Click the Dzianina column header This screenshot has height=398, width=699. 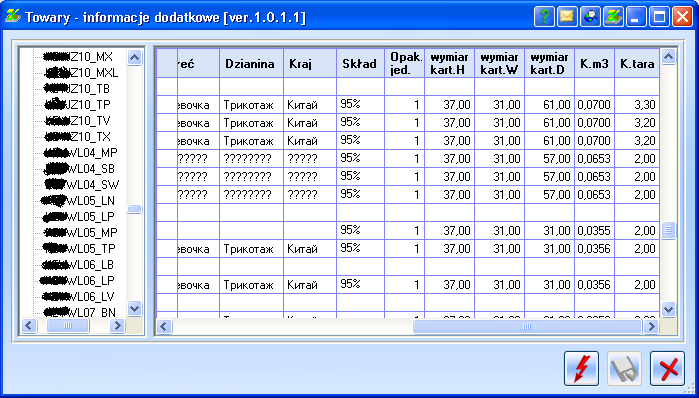tap(251, 64)
